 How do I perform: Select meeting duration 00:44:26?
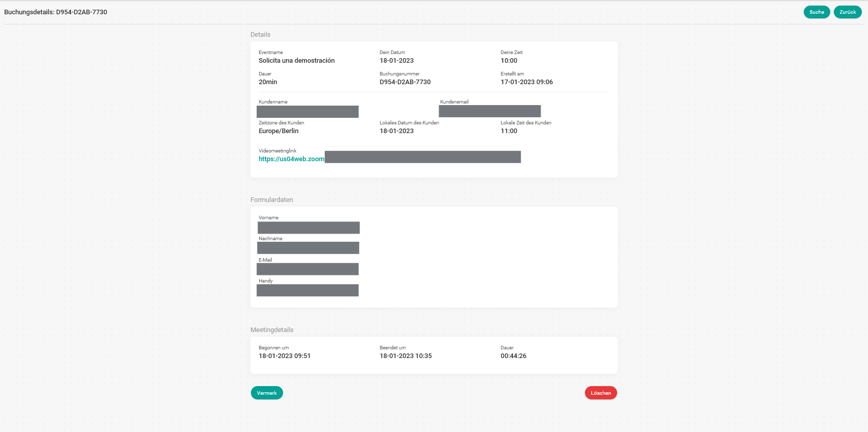click(514, 356)
